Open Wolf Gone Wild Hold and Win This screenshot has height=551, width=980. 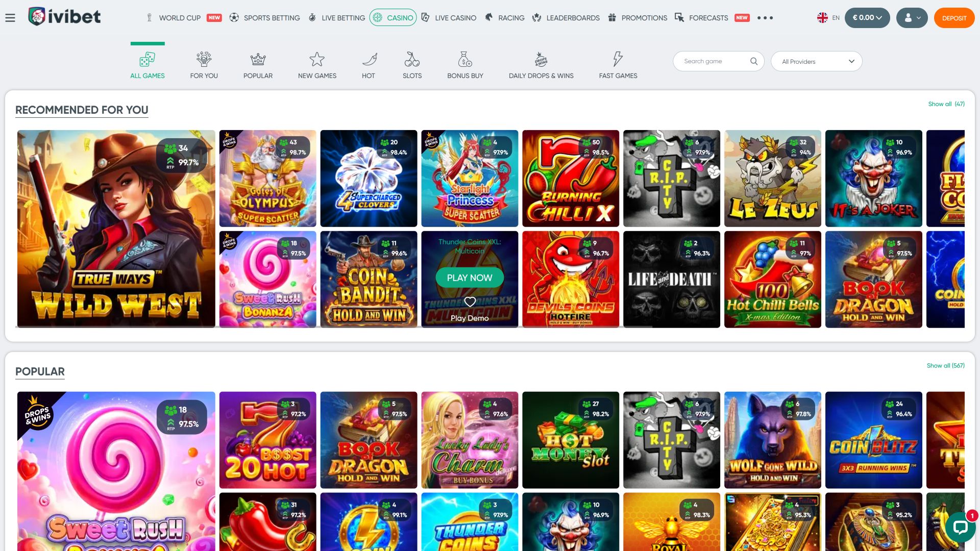pos(773,440)
